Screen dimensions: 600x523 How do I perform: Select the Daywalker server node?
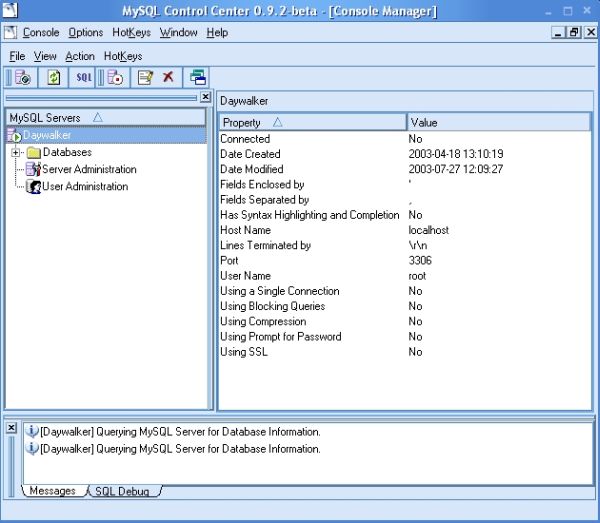click(x=47, y=135)
